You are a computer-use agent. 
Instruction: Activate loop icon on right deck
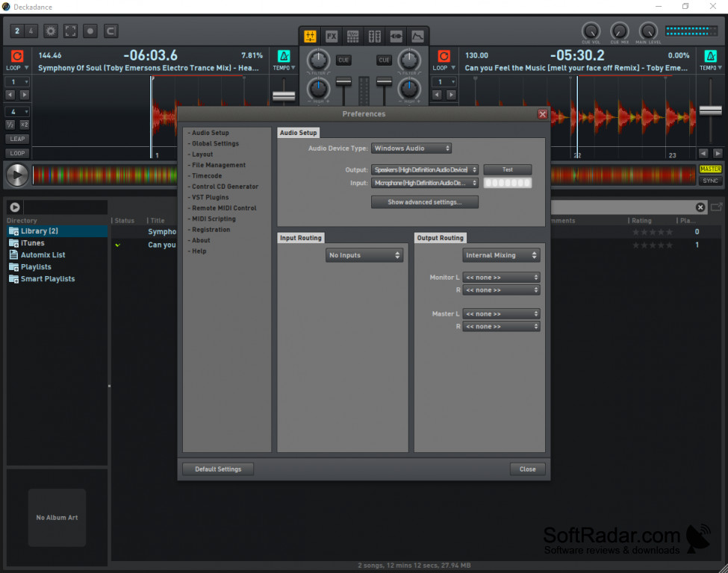(x=444, y=56)
